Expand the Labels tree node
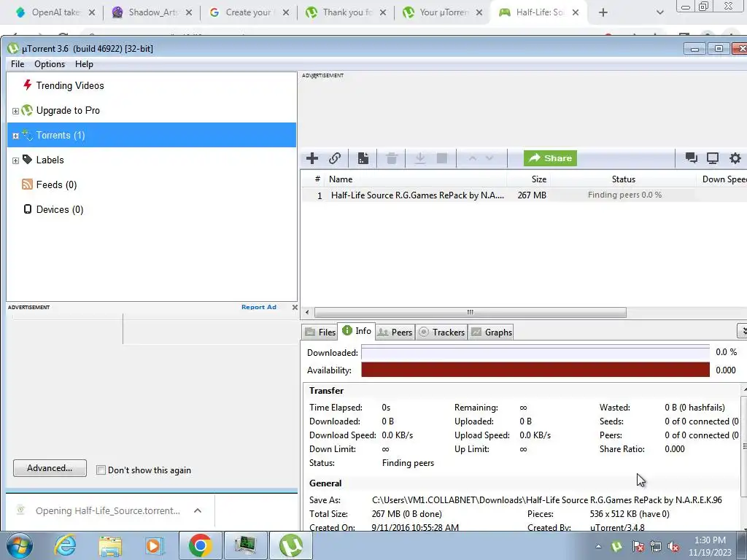Viewport: 747px width, 560px height. point(15,160)
